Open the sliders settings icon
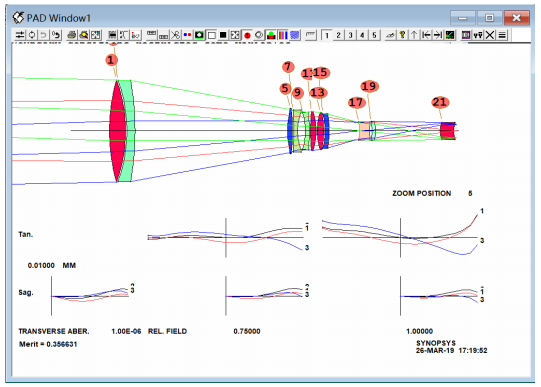541x387 pixels. (x=20, y=35)
